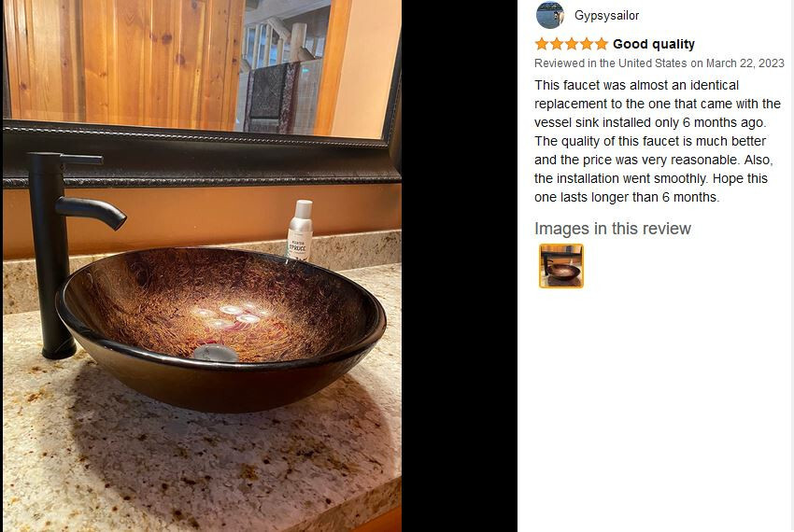Click the fifth star of the rating

point(601,44)
